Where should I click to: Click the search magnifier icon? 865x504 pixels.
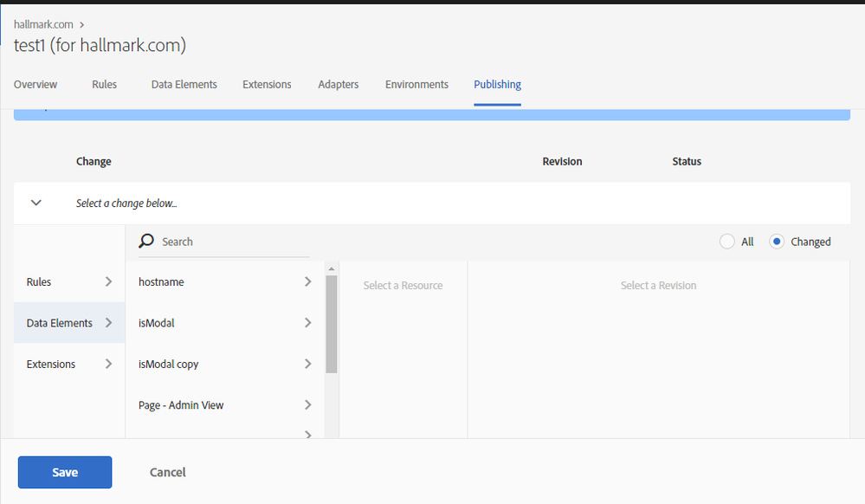(147, 242)
